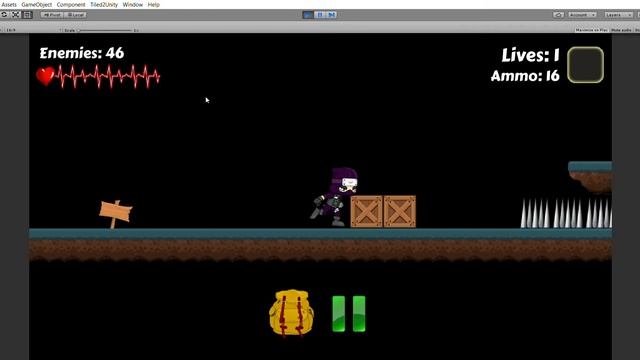
Task: Open the Assets menu
Action: coord(9,4)
